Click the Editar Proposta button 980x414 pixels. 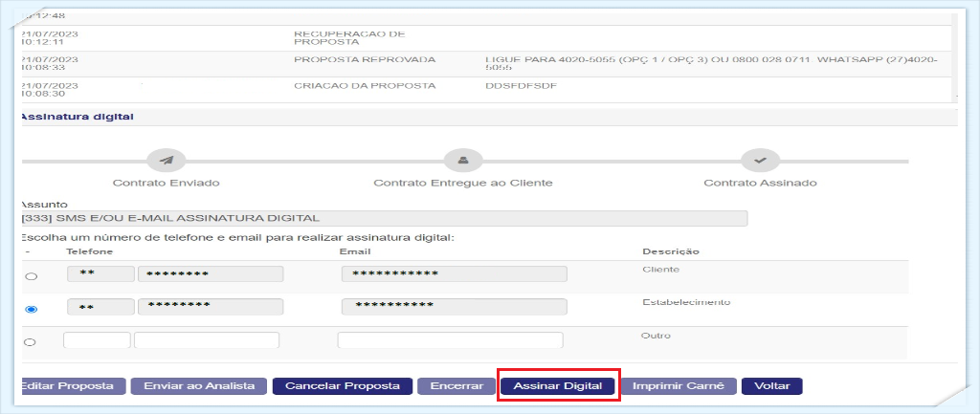tap(73, 386)
